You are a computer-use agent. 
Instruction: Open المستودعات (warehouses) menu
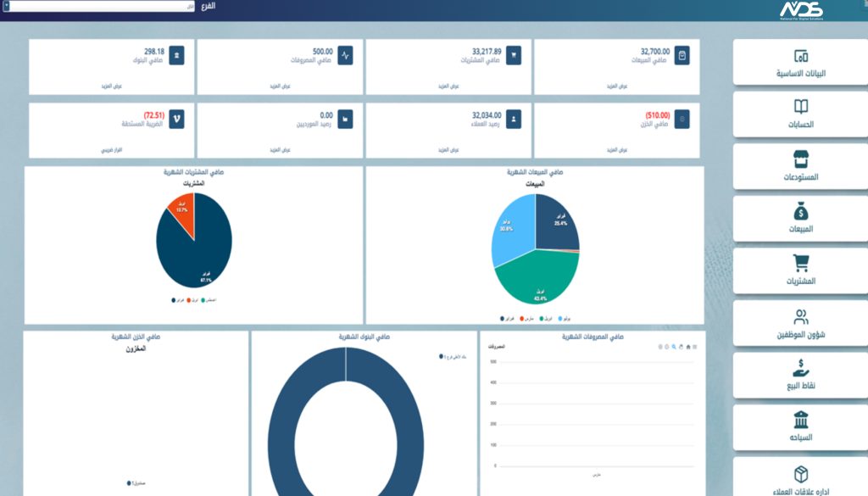click(800, 167)
